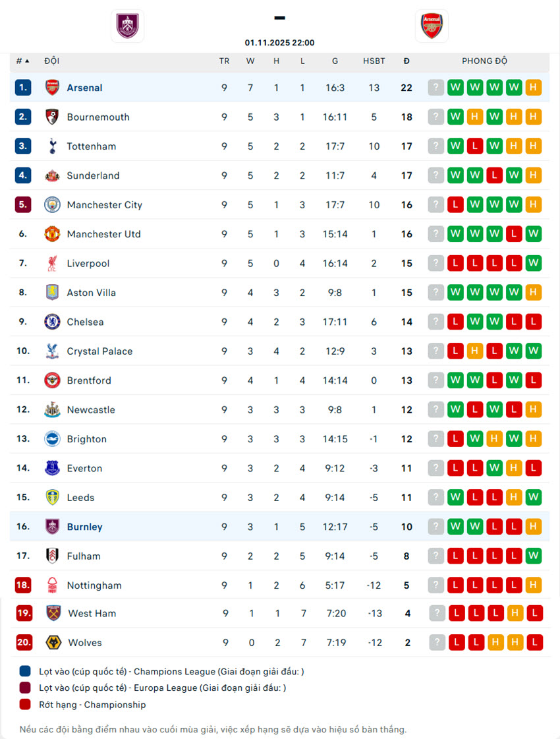This screenshot has width=560, height=739.
Task: Sort the table by the # rank column
Action: click(22, 61)
